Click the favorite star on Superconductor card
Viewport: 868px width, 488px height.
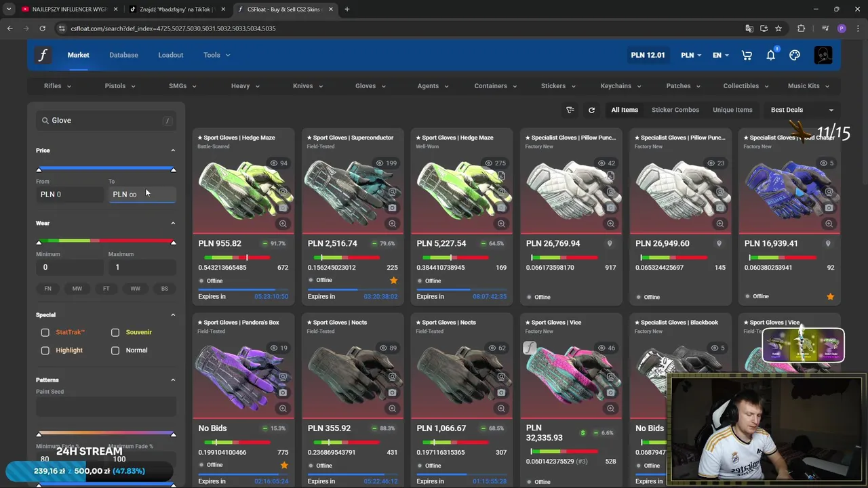tap(393, 280)
